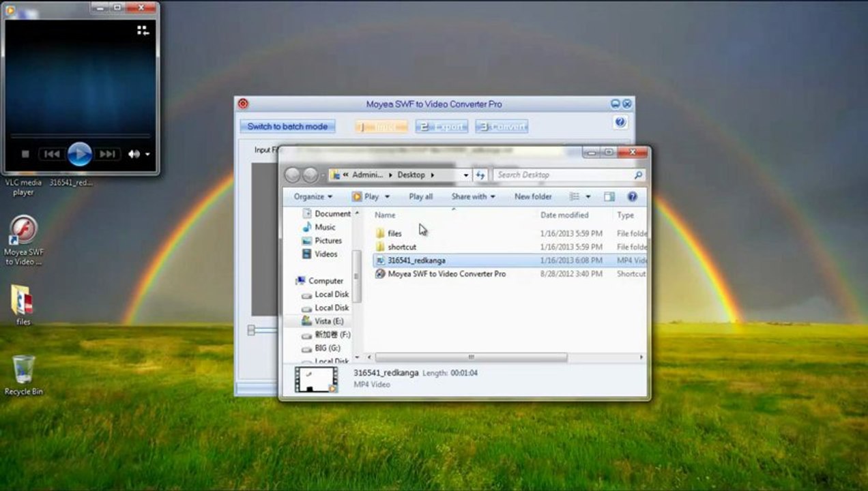
Task: Go to step 2 Export tab in Moyea
Action: pos(442,127)
